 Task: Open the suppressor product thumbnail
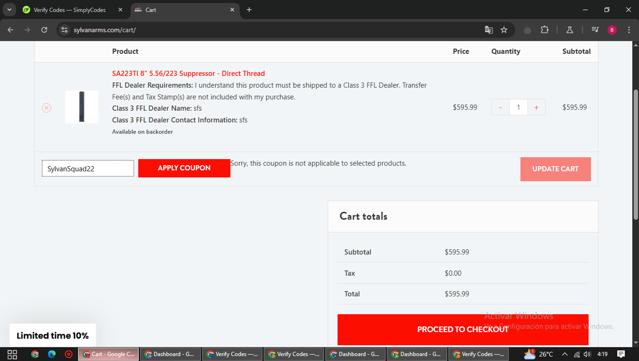click(x=82, y=107)
